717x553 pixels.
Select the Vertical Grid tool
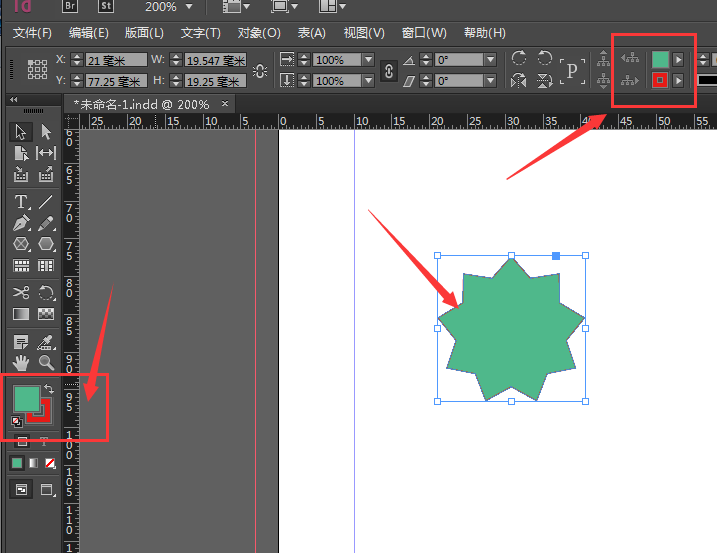pos(46,265)
